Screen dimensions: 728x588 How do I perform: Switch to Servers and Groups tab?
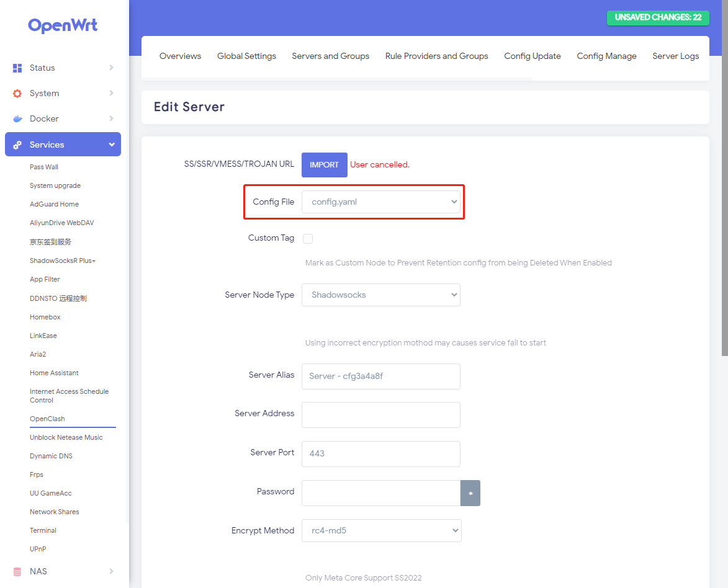click(331, 56)
